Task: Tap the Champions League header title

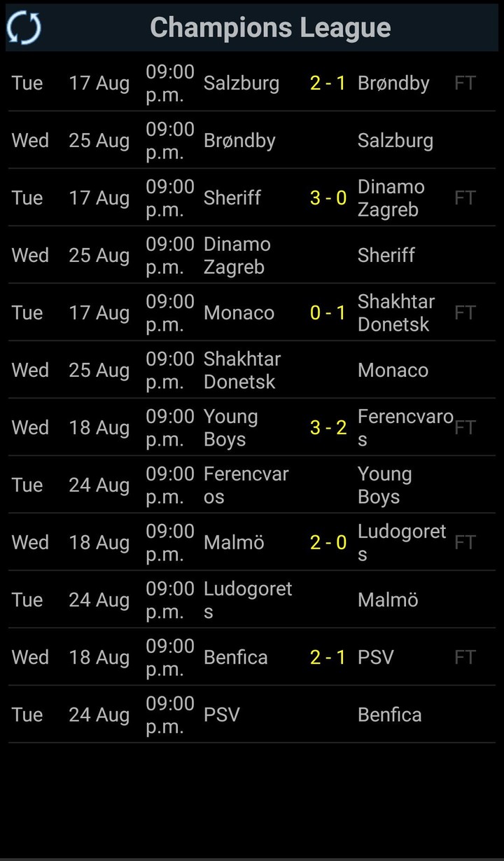Action: [x=270, y=28]
